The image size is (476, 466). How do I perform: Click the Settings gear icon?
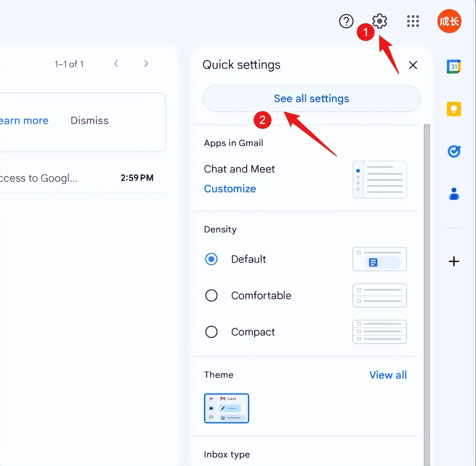click(x=379, y=21)
